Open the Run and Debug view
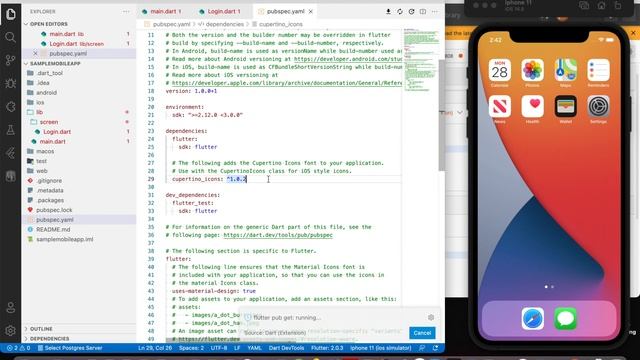Screen dimensions: 640x360 11,83
